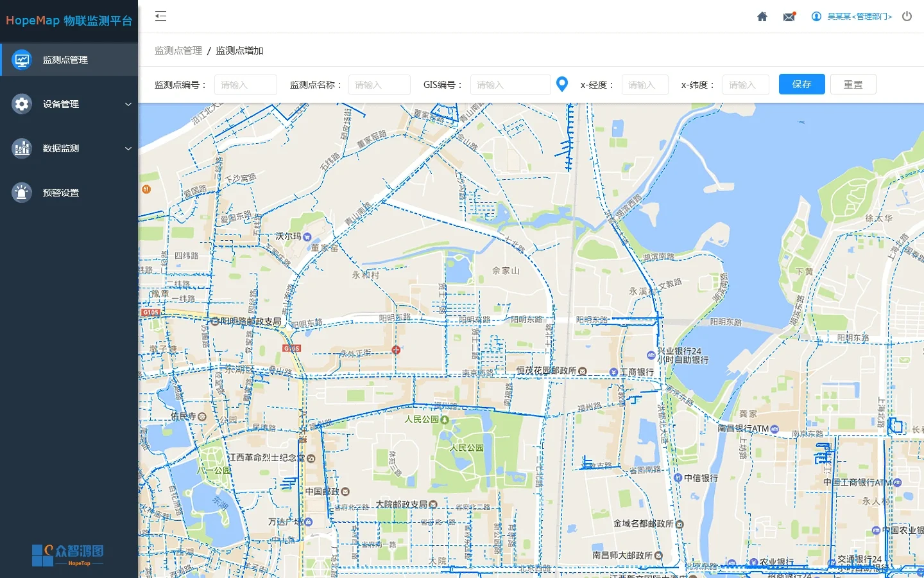This screenshot has height=578, width=924.
Task: Click the 数据监测 sidebar icon
Action: click(22, 148)
